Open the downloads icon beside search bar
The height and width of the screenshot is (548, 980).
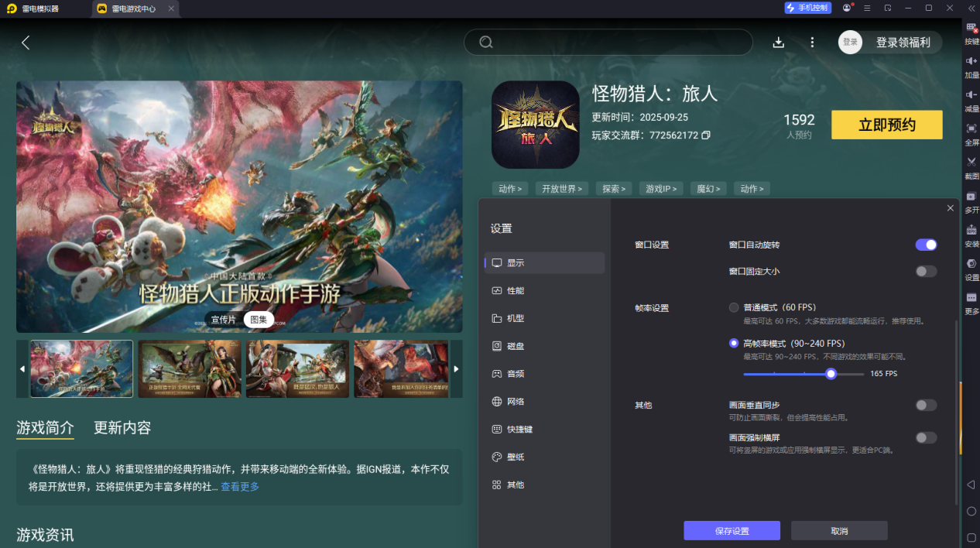pos(779,43)
